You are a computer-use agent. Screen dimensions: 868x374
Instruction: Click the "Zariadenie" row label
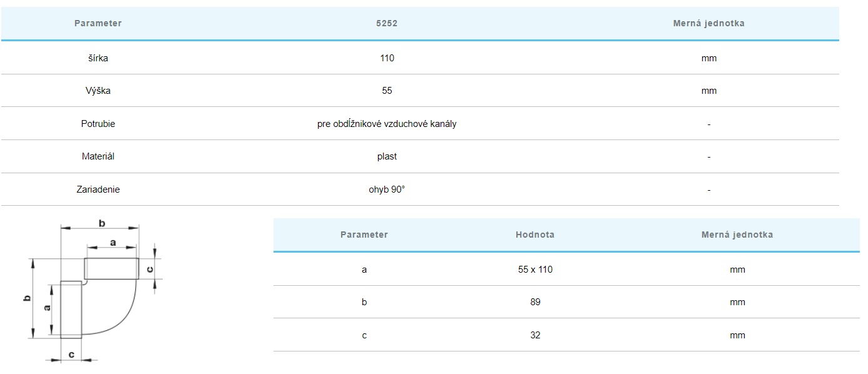coord(98,190)
